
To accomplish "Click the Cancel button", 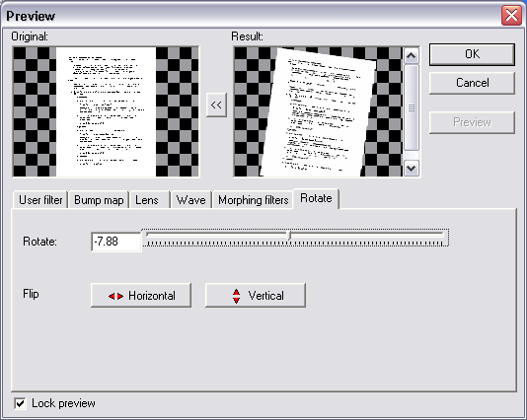I will pos(472,83).
